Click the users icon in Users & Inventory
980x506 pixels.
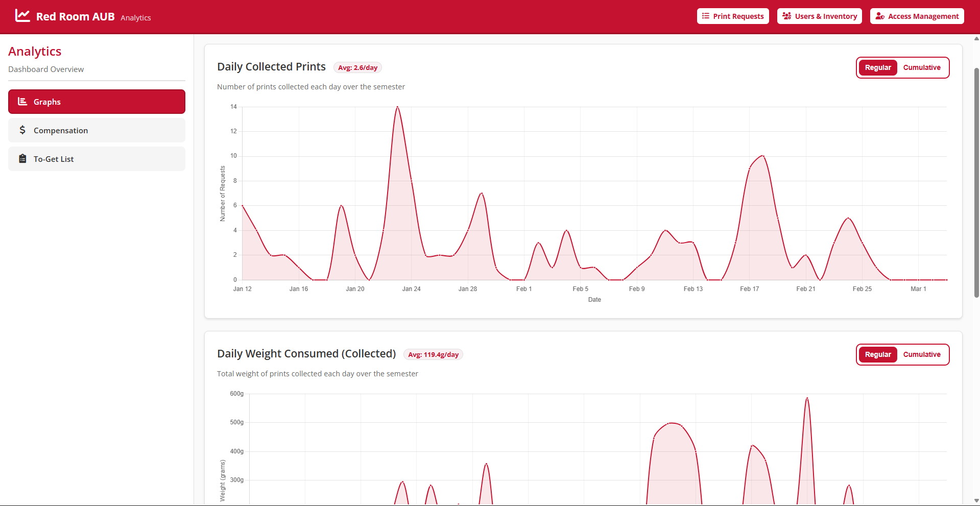pos(787,16)
